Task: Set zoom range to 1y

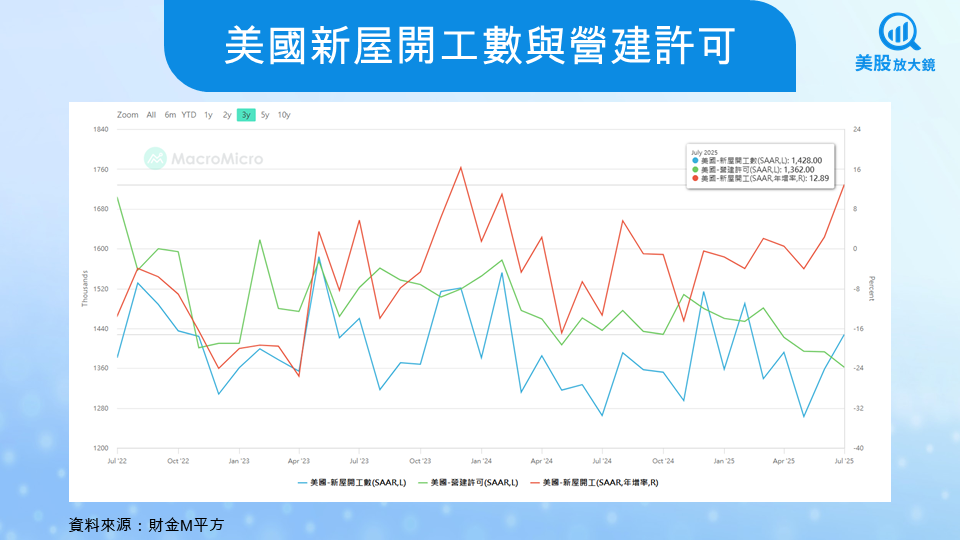Action: coord(208,115)
